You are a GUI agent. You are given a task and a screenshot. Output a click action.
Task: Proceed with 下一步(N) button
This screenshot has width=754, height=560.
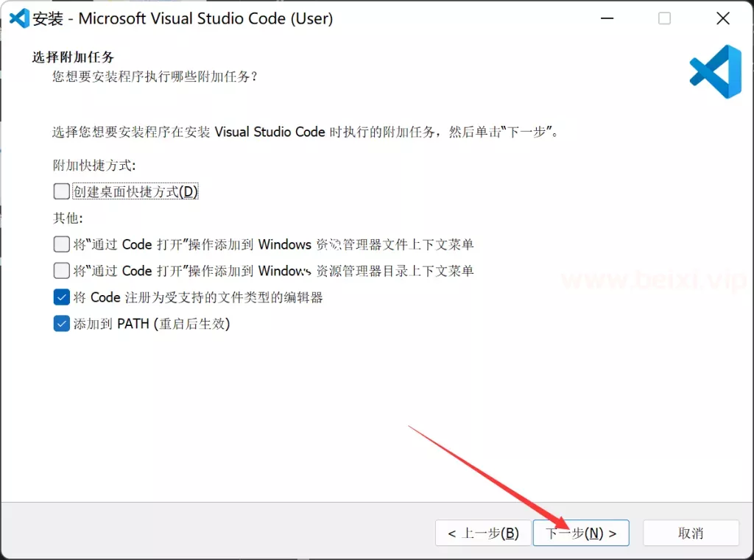pos(581,533)
